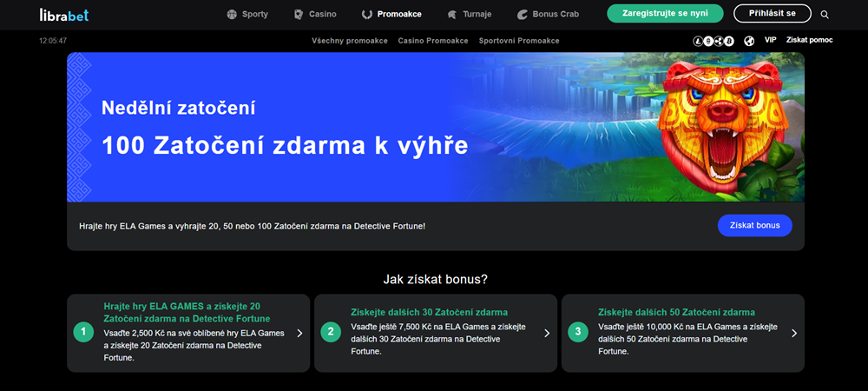Image resolution: width=868 pixels, height=391 pixels.
Task: Click the Litecoin crypto icon
Action: (x=699, y=41)
